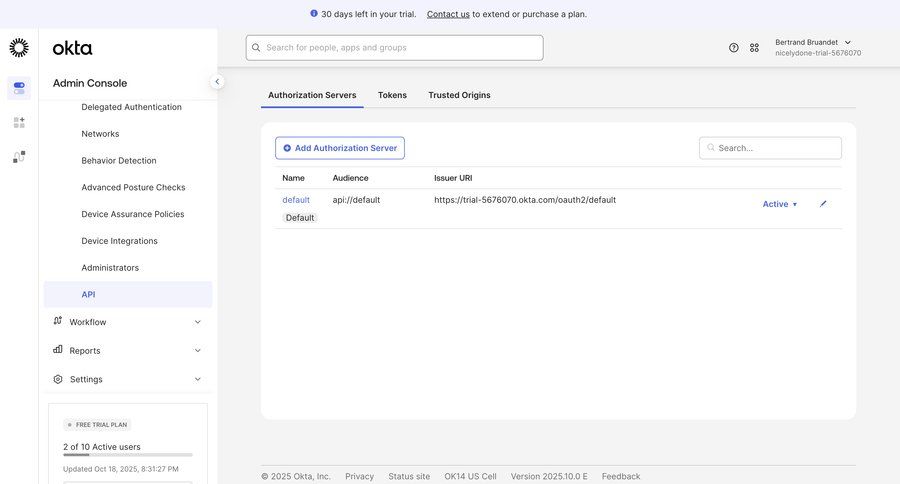
Task: Open the Feedback footer link
Action: click(x=621, y=477)
